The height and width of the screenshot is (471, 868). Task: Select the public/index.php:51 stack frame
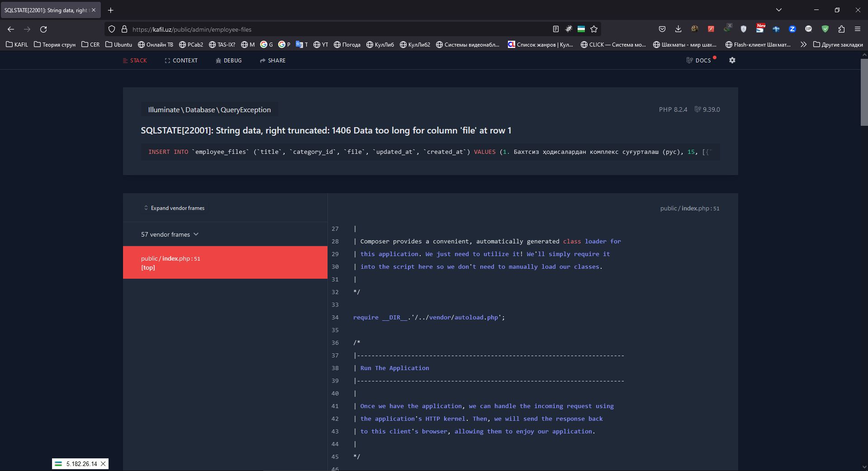225,262
